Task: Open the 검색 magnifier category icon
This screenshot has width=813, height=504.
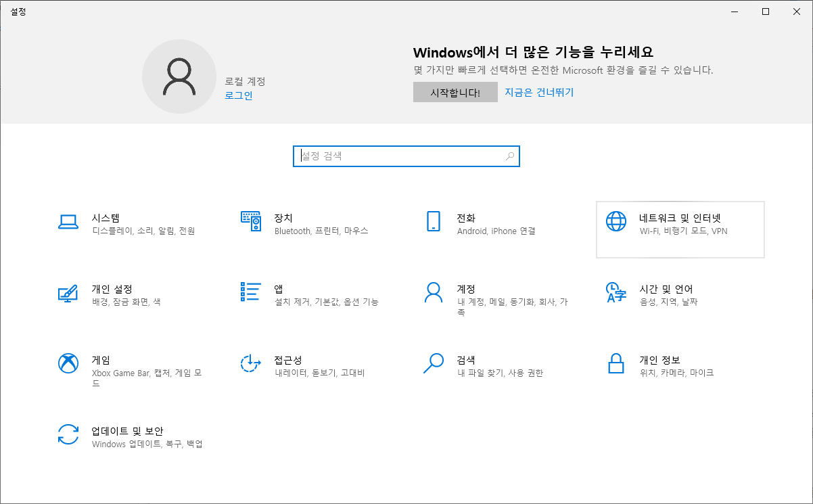Action: point(434,363)
